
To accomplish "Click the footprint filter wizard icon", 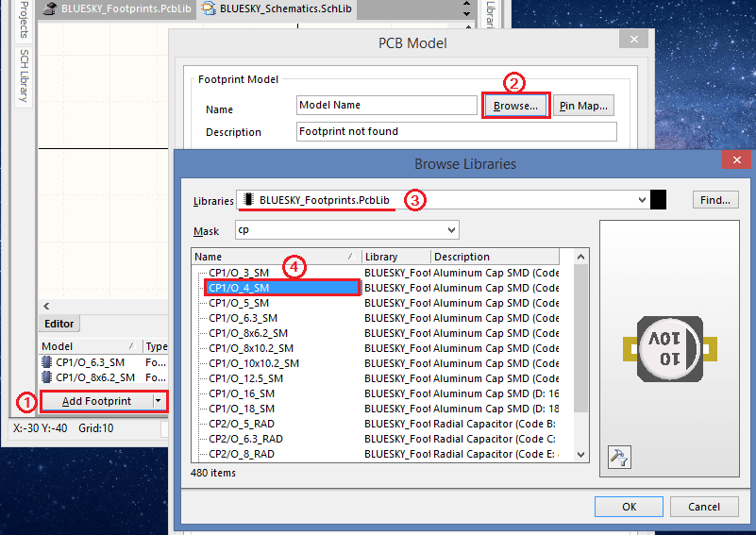I will click(x=619, y=457).
